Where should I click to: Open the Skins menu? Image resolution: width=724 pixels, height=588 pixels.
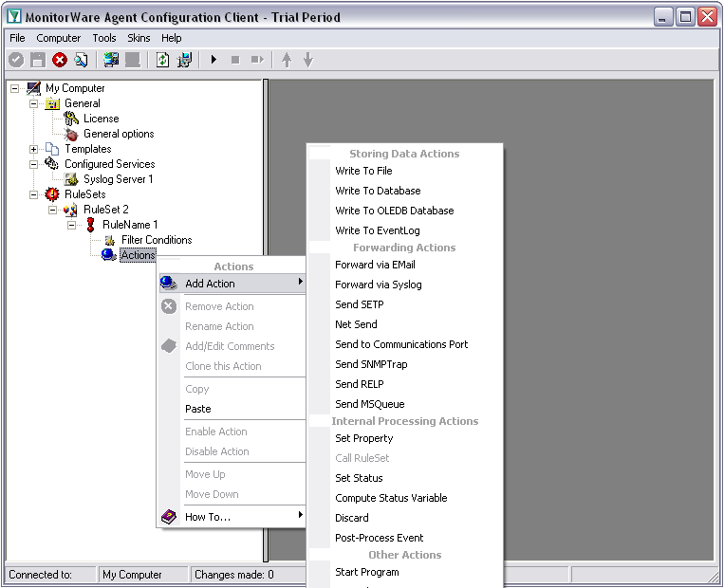(139, 38)
